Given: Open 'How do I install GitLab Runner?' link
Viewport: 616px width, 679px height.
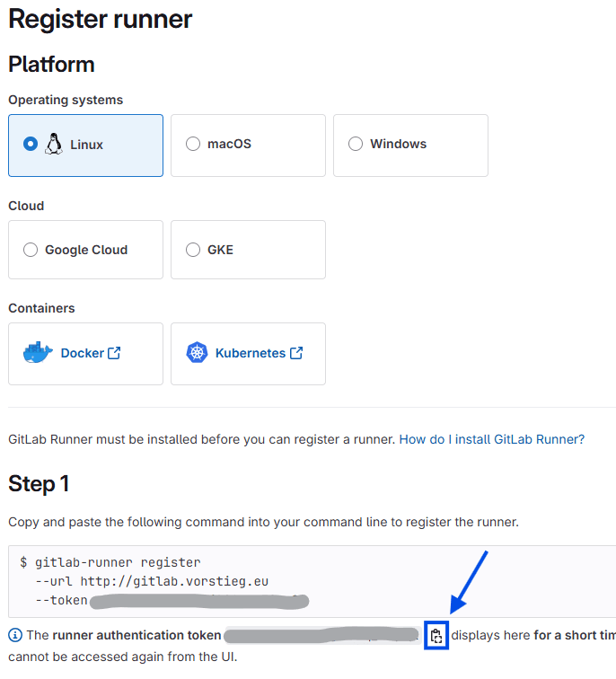Looking at the screenshot, I should click(x=492, y=439).
